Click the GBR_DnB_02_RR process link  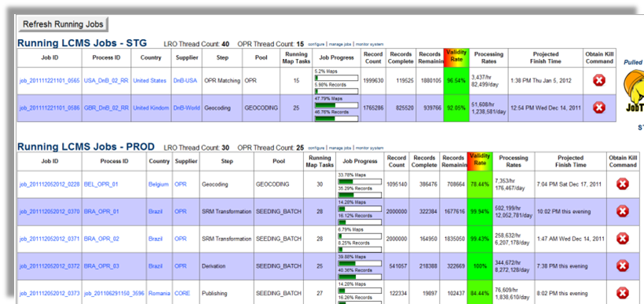click(x=106, y=108)
